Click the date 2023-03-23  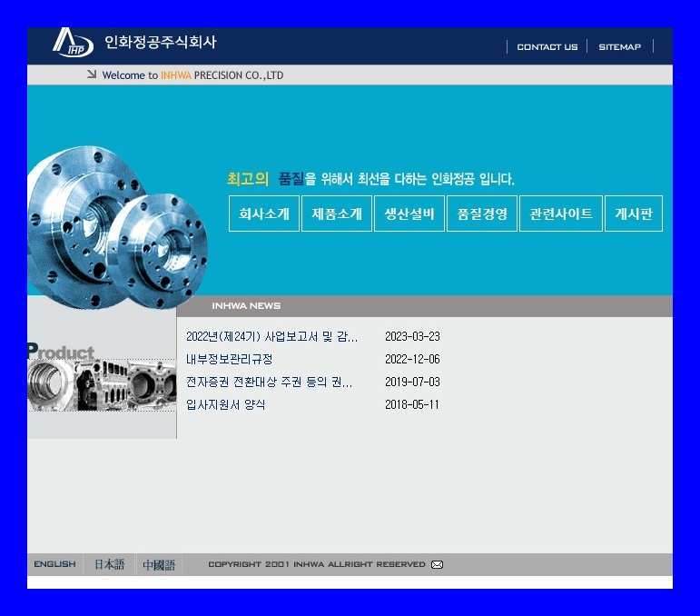tap(412, 336)
